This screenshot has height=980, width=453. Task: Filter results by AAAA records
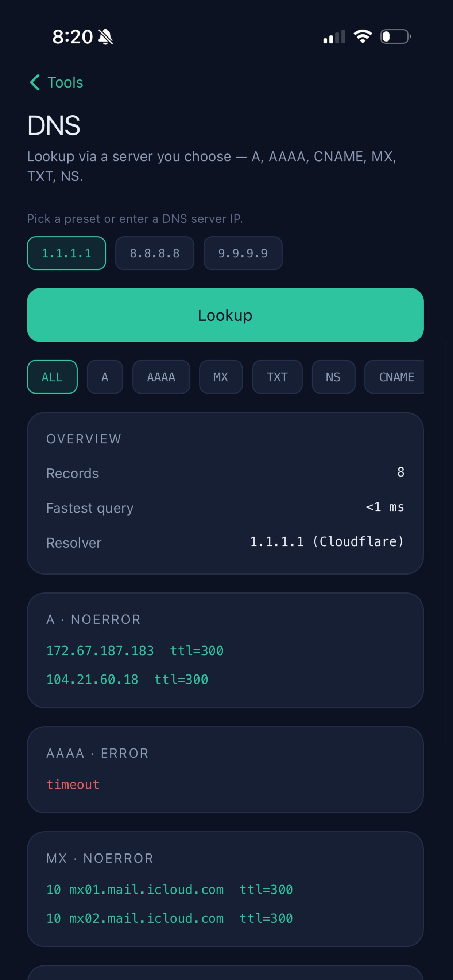pyautogui.click(x=162, y=377)
